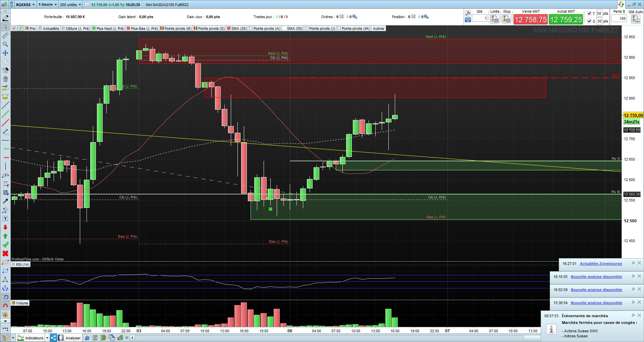The width and height of the screenshot is (644, 342).
Task: Click the blue keyboard shortcuts icon
Action: pos(468,20)
